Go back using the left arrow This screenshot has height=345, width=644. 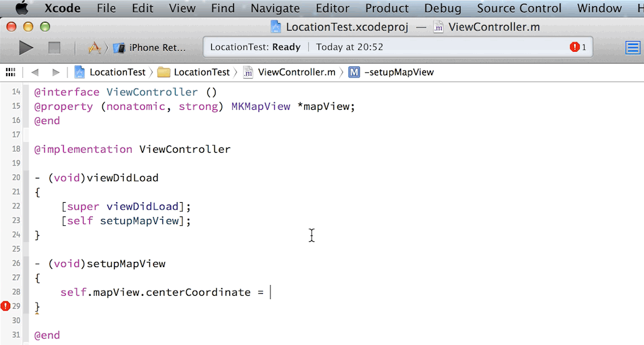[x=35, y=72]
